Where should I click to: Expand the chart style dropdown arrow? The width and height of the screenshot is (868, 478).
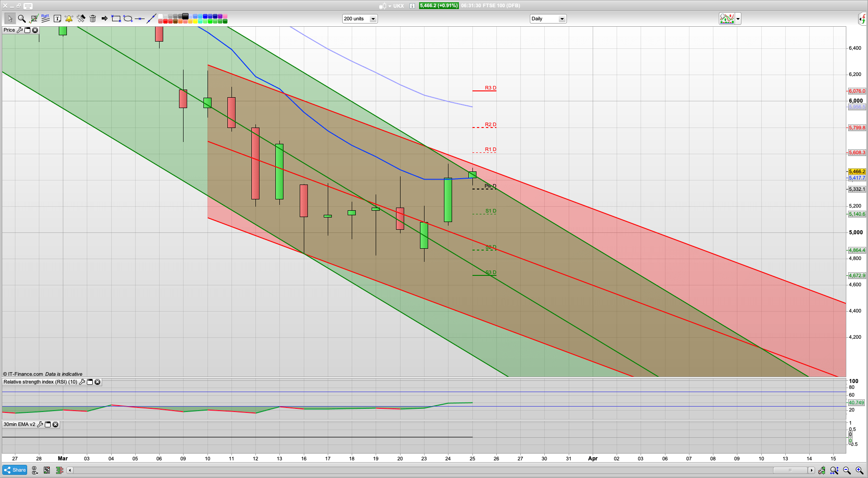738,19
